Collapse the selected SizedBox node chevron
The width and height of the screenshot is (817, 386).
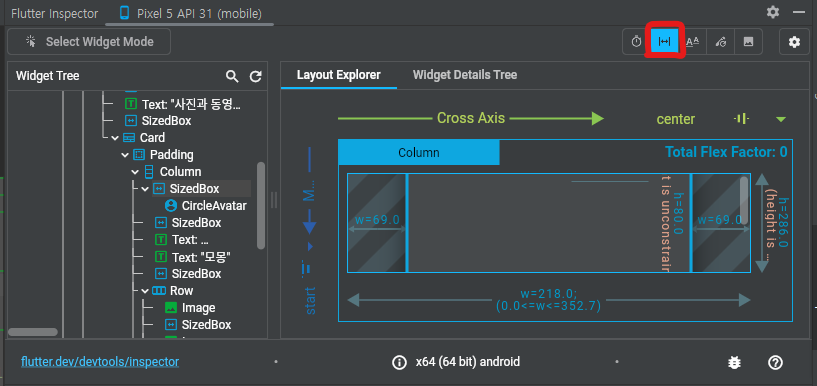(145, 189)
